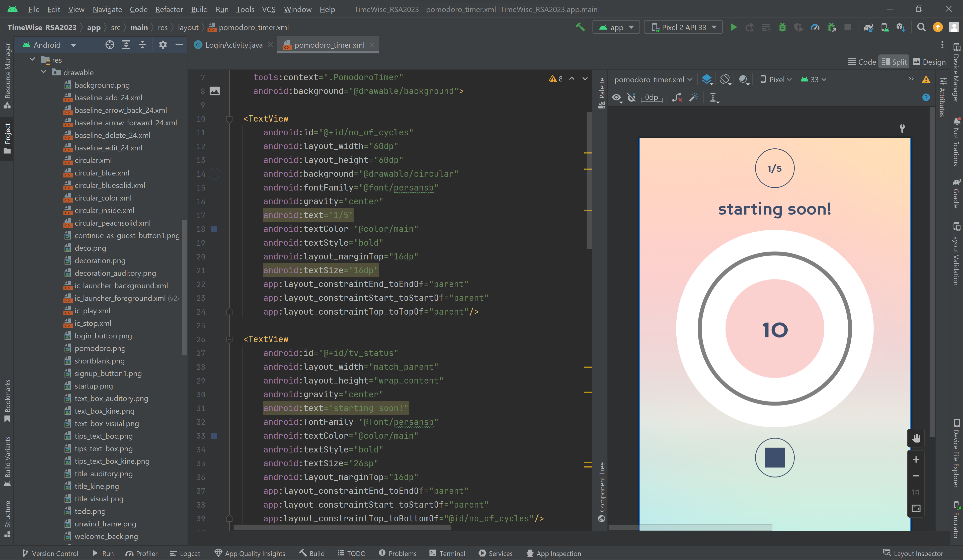Image resolution: width=963 pixels, height=560 pixels.
Task: Switch editor to Split view mode
Action: [x=894, y=62]
